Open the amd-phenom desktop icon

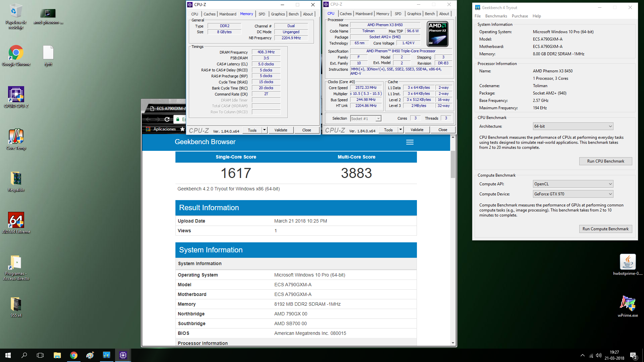coord(48,16)
